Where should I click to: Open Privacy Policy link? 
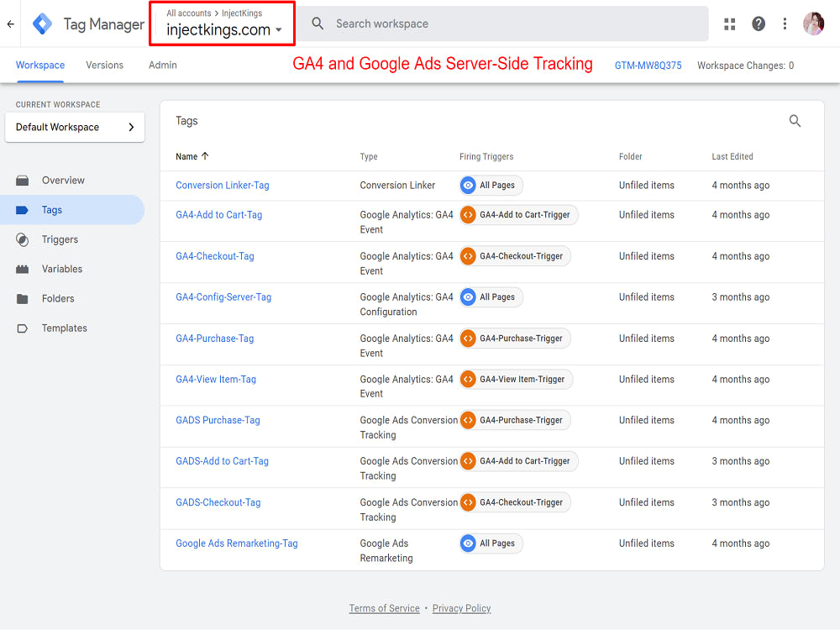[461, 608]
